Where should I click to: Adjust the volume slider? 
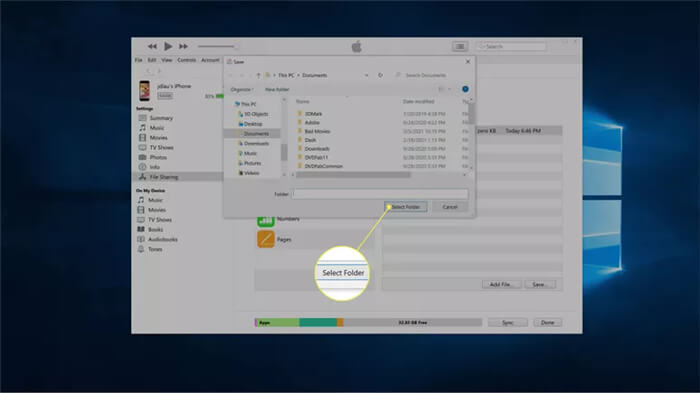(217, 46)
